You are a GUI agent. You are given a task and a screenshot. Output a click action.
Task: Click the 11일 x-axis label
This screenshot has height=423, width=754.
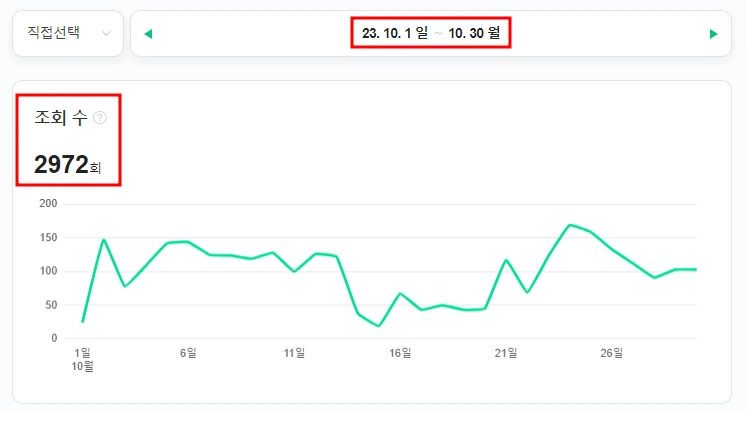pyautogui.click(x=294, y=353)
